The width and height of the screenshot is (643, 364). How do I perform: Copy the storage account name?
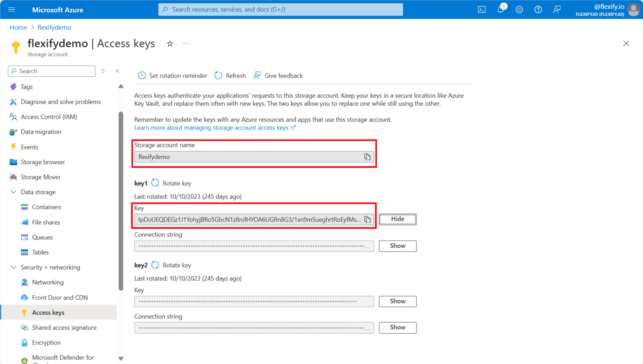tap(367, 157)
